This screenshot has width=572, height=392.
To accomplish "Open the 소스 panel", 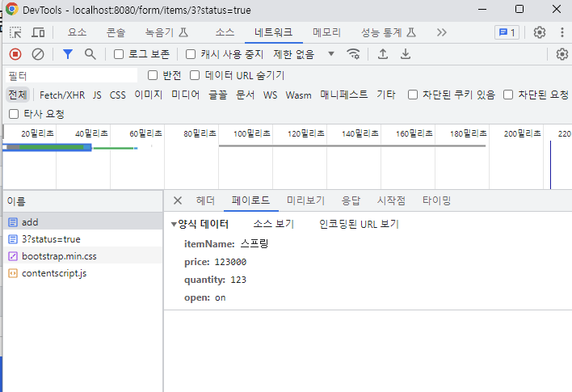I will [x=225, y=32].
